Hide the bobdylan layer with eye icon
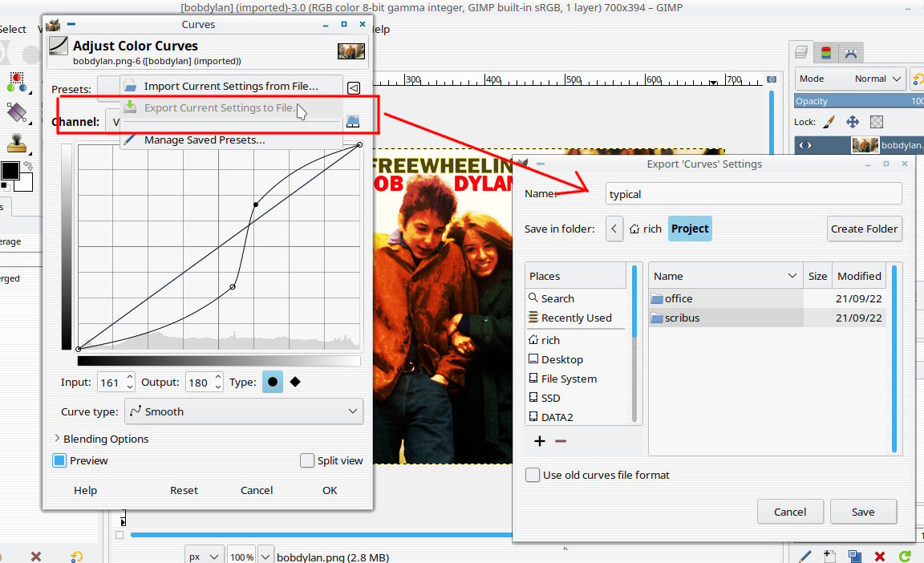Screen dimensions: 924x563 [805, 145]
